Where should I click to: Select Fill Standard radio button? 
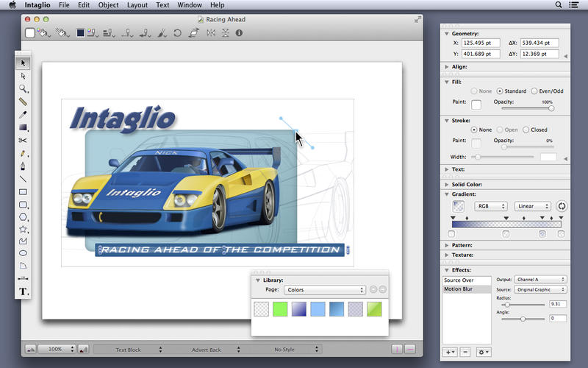click(x=500, y=91)
